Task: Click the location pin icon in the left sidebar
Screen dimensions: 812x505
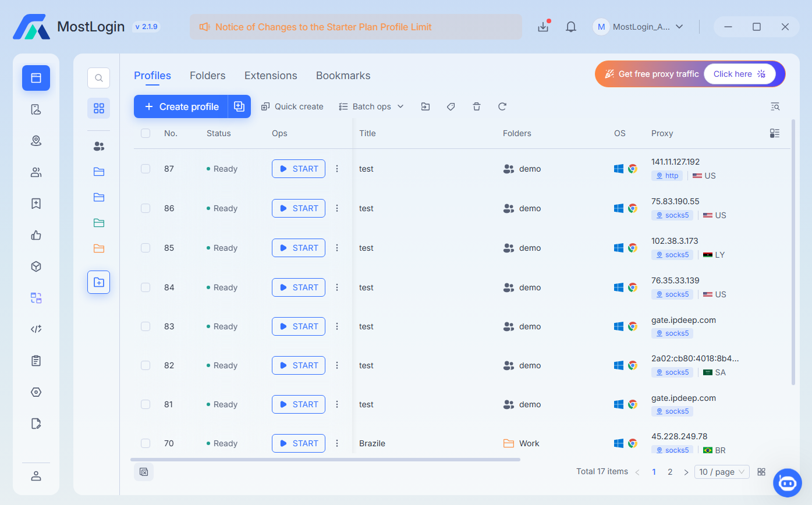Action: pos(36,141)
